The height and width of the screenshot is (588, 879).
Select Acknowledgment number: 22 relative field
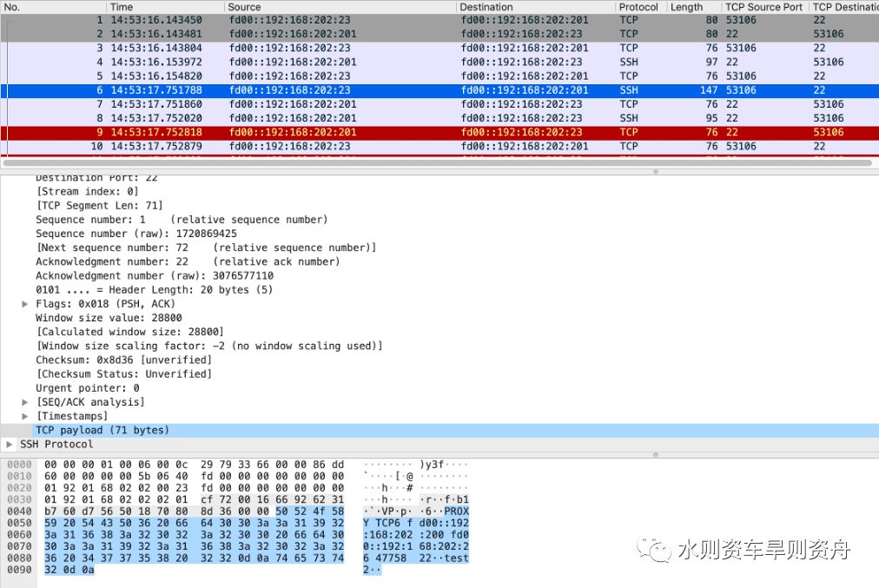[x=188, y=261]
